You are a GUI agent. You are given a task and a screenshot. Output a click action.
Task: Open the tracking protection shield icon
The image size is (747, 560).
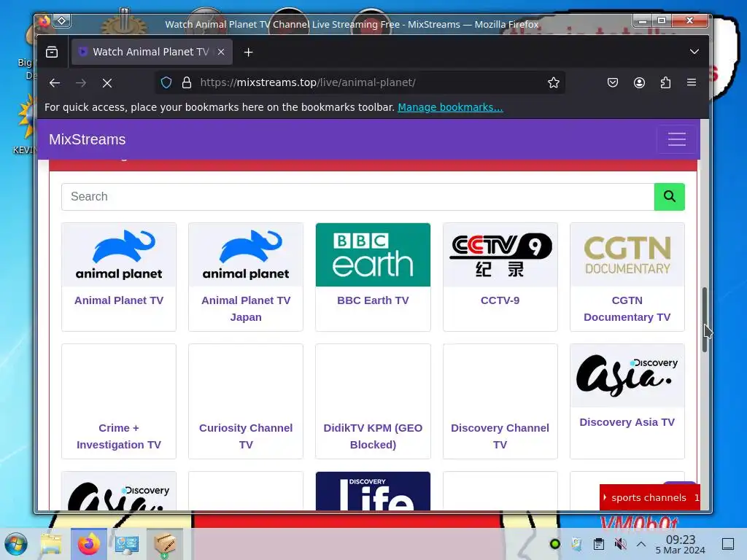[x=166, y=82]
